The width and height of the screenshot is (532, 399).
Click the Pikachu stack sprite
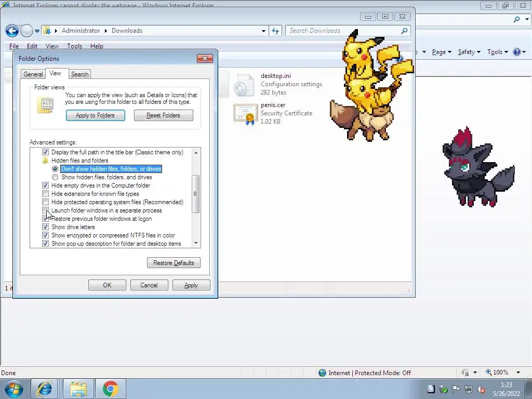click(372, 85)
